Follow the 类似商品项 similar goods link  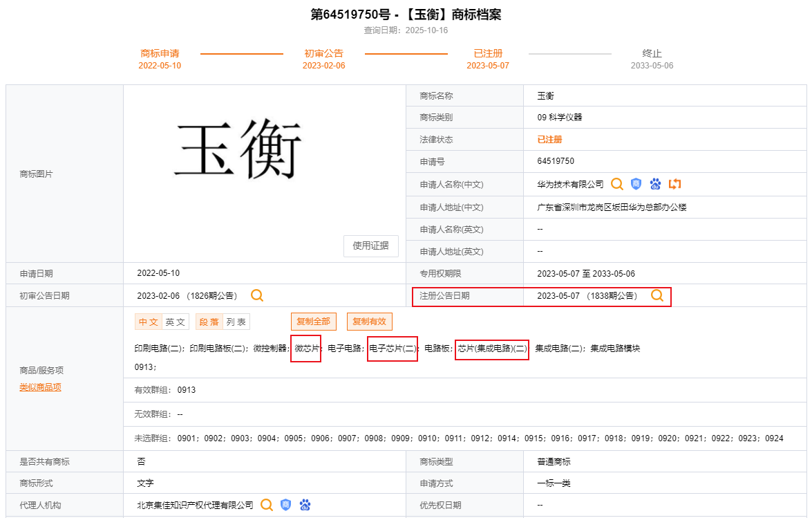click(x=40, y=387)
